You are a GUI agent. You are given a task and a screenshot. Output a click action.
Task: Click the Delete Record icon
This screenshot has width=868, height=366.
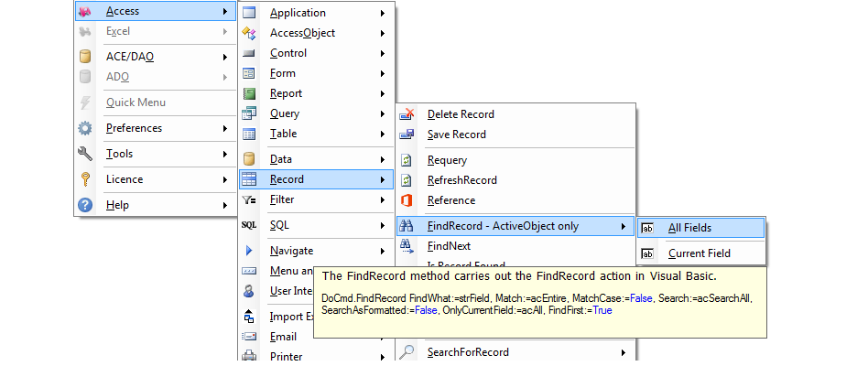(x=407, y=114)
